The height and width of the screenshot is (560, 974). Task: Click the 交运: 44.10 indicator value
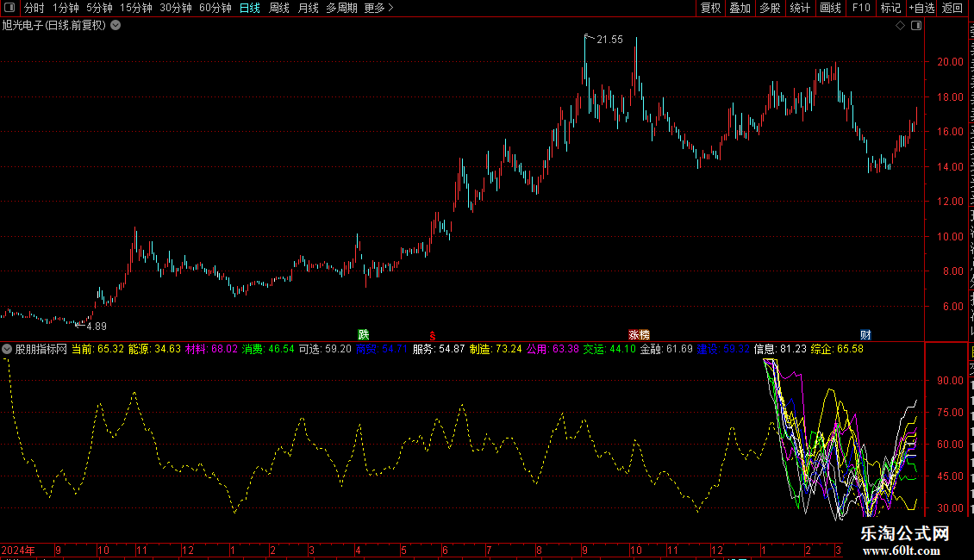coord(609,349)
